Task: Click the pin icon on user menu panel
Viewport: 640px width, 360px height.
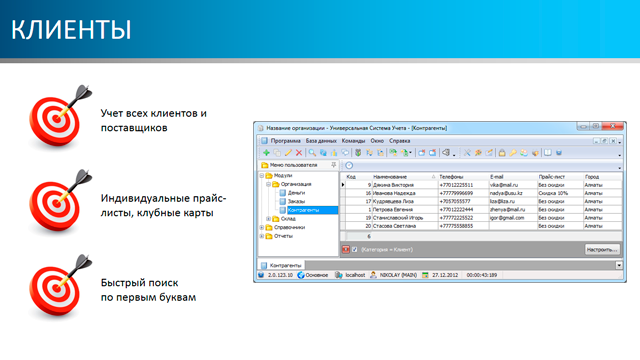Action: pos(333,165)
